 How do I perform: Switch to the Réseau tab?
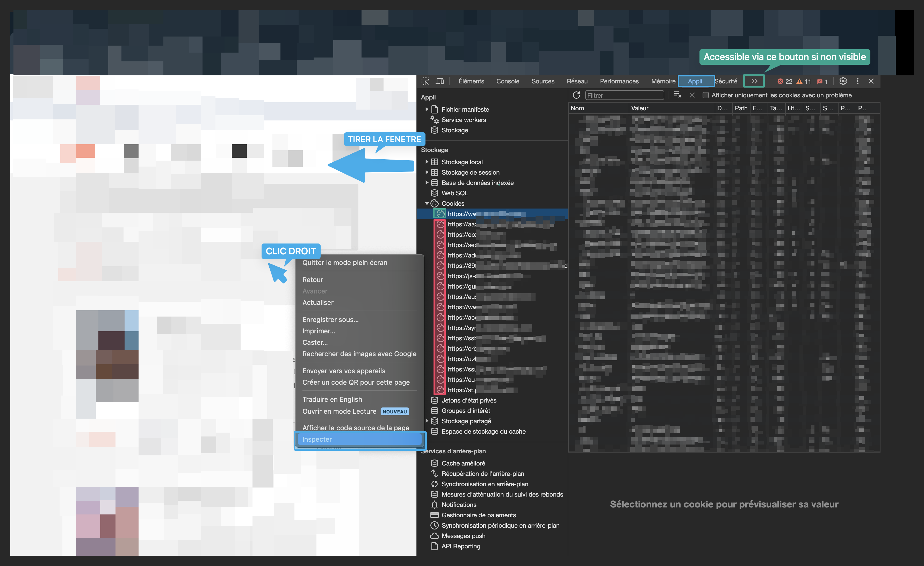pos(577,81)
